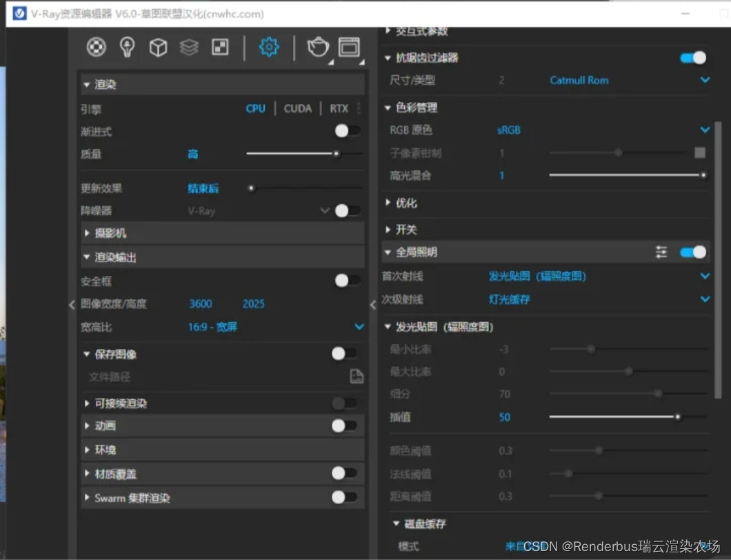The width and height of the screenshot is (731, 560).
Task: Toggle the save image switch
Action: (345, 354)
